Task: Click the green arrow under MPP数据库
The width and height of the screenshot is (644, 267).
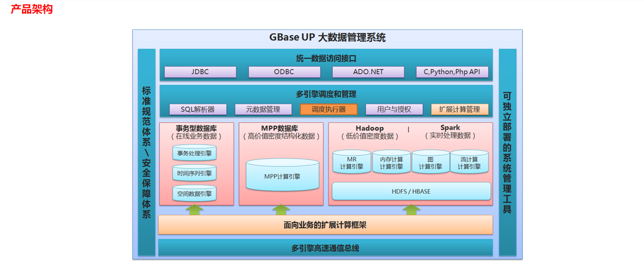Action: click(281, 210)
